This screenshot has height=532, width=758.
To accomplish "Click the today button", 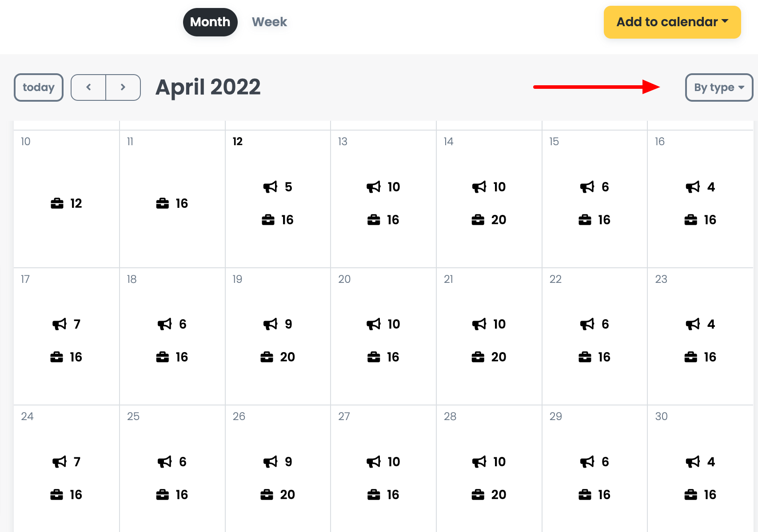I will click(39, 87).
